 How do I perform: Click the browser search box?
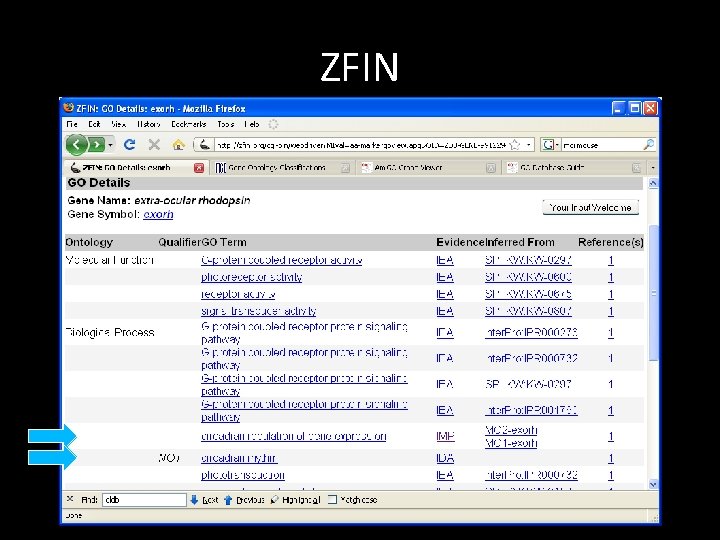(602, 145)
